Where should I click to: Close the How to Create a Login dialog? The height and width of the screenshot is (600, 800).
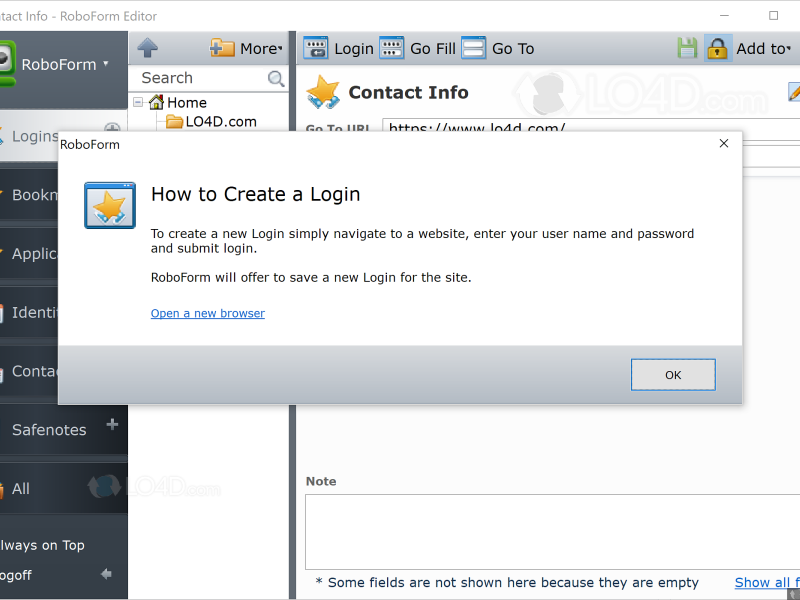[x=723, y=143]
